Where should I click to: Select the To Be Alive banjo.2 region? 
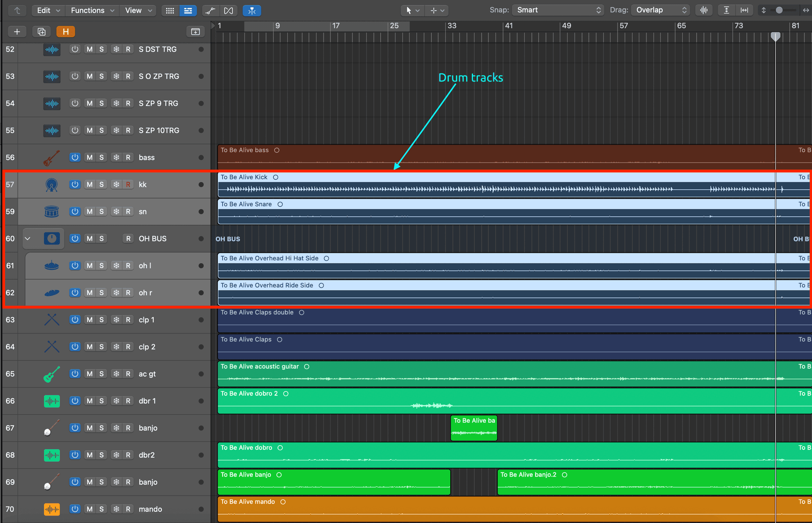tap(655, 482)
